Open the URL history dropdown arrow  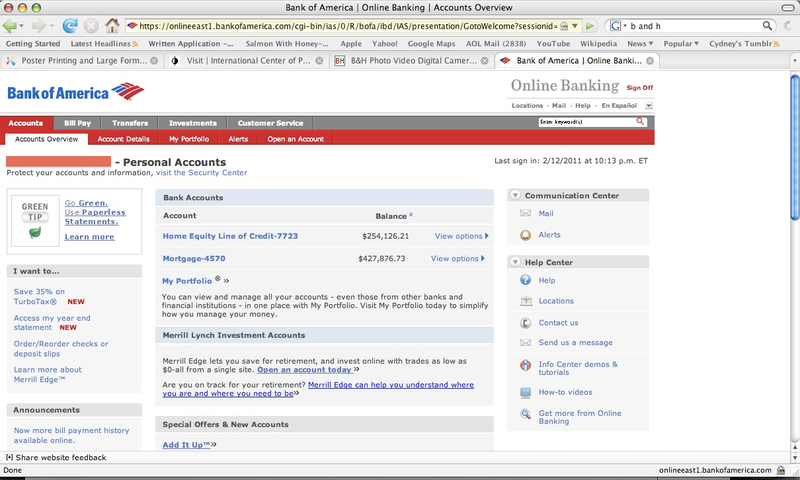pos(575,26)
